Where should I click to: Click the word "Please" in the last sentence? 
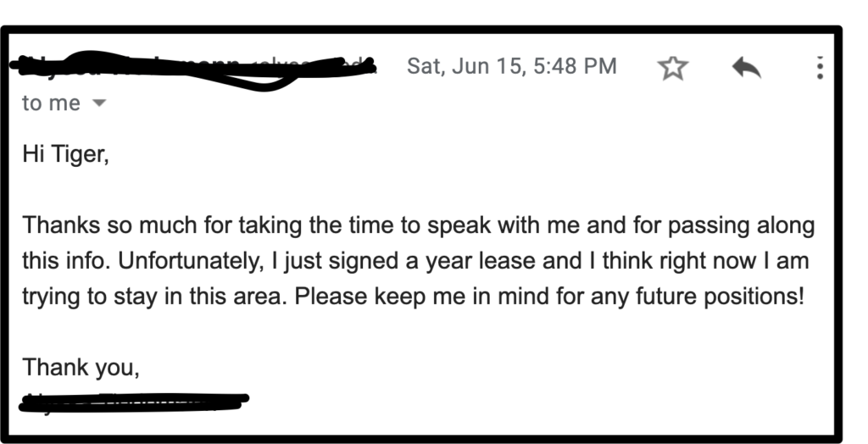(331, 297)
